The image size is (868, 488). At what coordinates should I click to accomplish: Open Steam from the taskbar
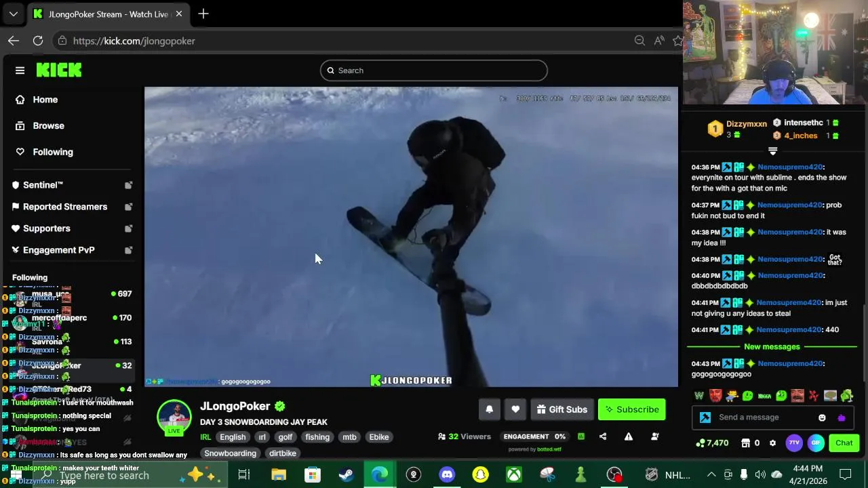click(346, 475)
